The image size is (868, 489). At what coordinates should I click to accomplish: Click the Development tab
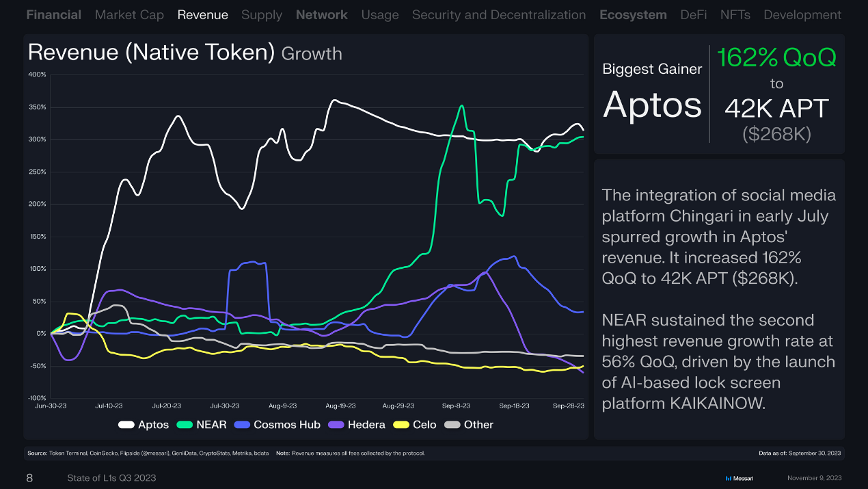pyautogui.click(x=802, y=14)
